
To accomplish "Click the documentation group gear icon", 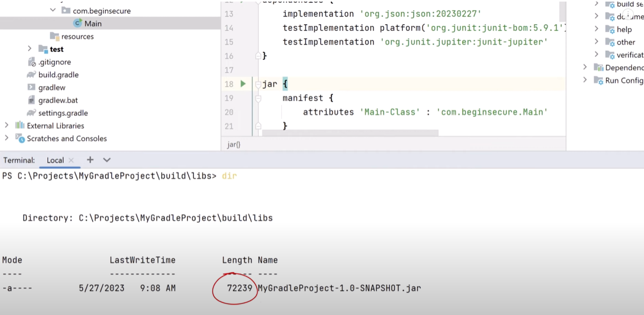I will [x=610, y=17].
